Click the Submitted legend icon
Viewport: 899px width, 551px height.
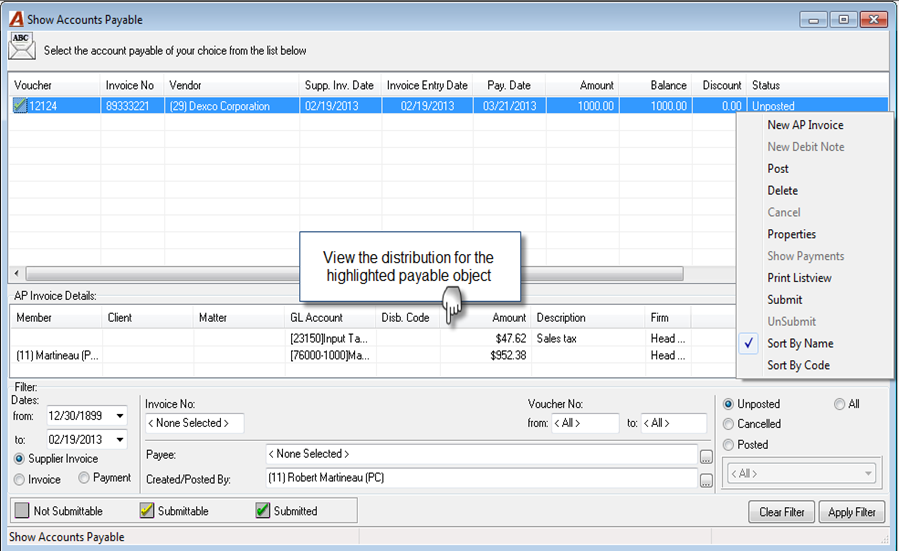coord(263,510)
